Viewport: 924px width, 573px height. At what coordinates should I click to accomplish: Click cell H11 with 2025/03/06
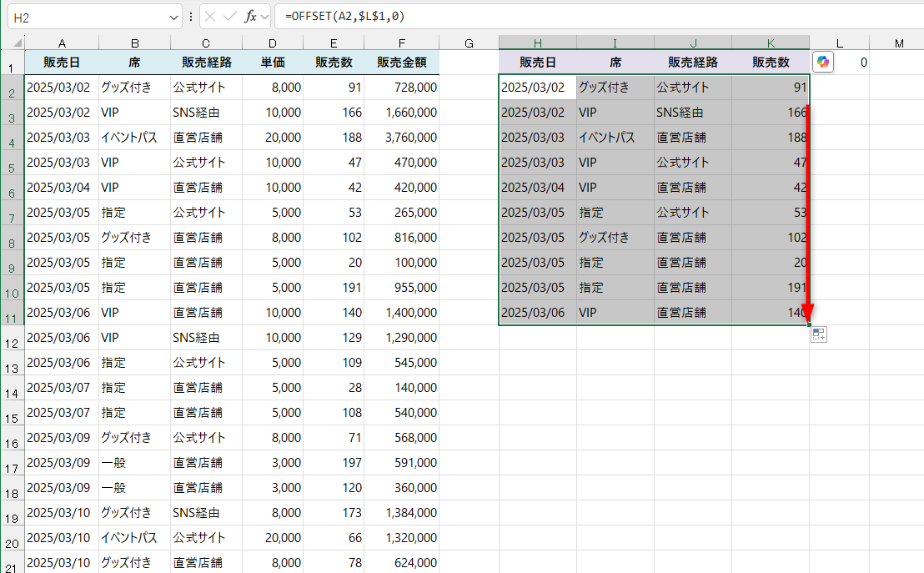[537, 313]
